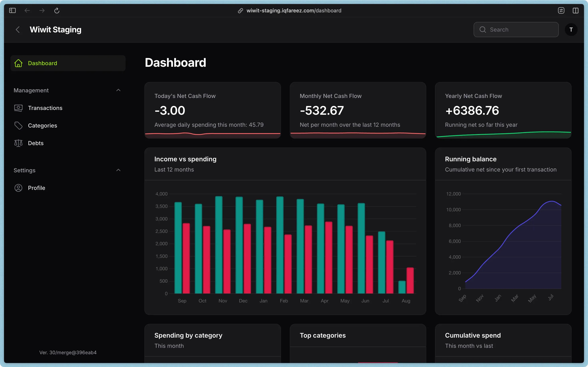Click the Running balance heading
Screen dimensions: 588x367
(x=471, y=159)
